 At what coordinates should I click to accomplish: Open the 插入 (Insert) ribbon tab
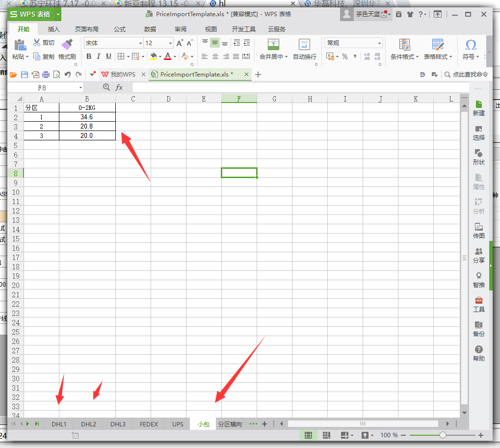coord(54,29)
